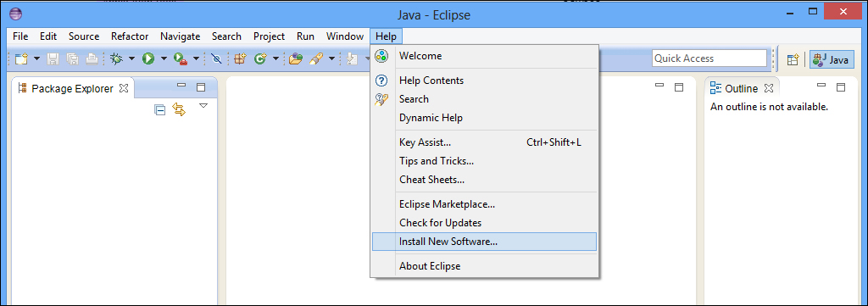Screen dimensions: 868x306
Task: Choose Search in the Help dropdown
Action: click(484, 99)
